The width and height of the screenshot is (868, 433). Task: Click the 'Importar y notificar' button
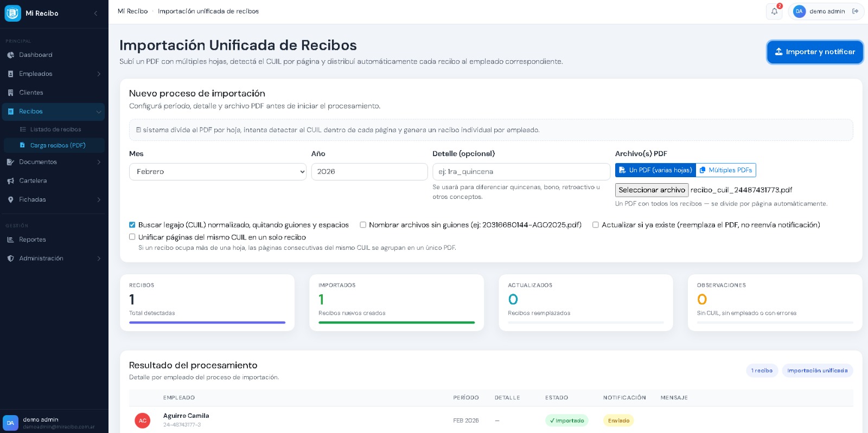[815, 52]
